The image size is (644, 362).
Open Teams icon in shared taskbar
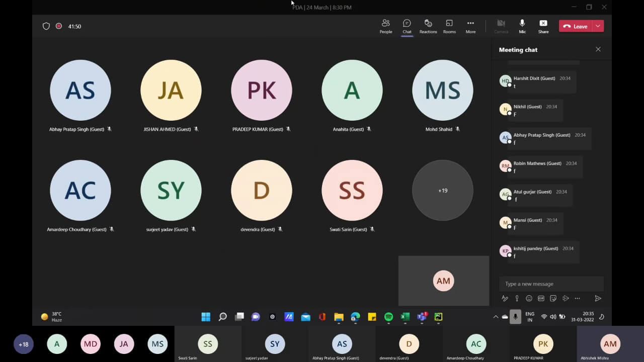click(x=422, y=317)
